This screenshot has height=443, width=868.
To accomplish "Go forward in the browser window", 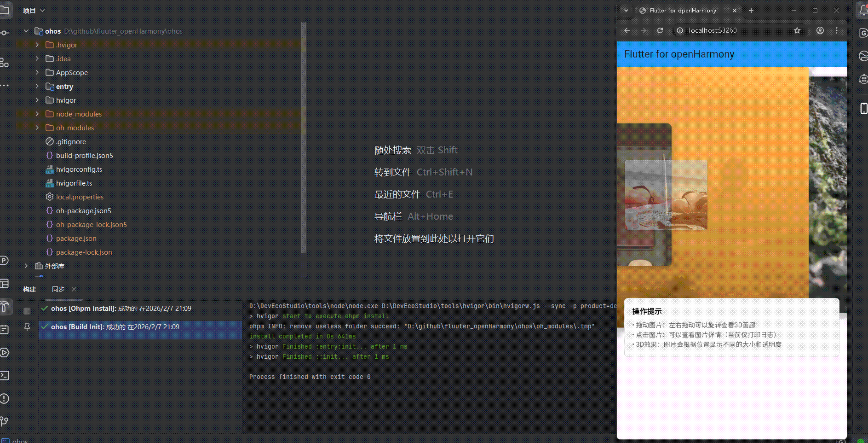I will (x=644, y=30).
